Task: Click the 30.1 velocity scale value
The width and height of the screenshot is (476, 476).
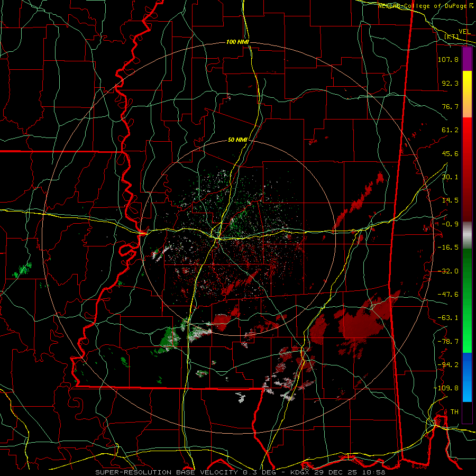Action: pos(450,177)
